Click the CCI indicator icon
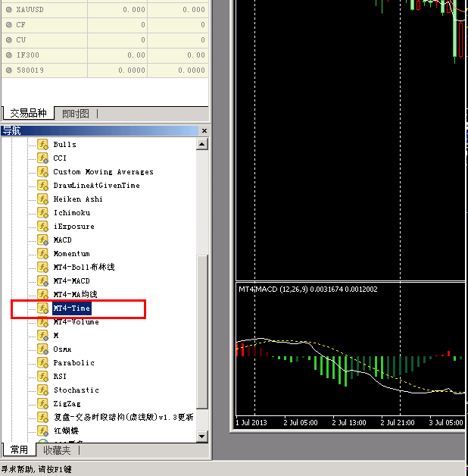This screenshot has height=476, width=468. coord(43,158)
